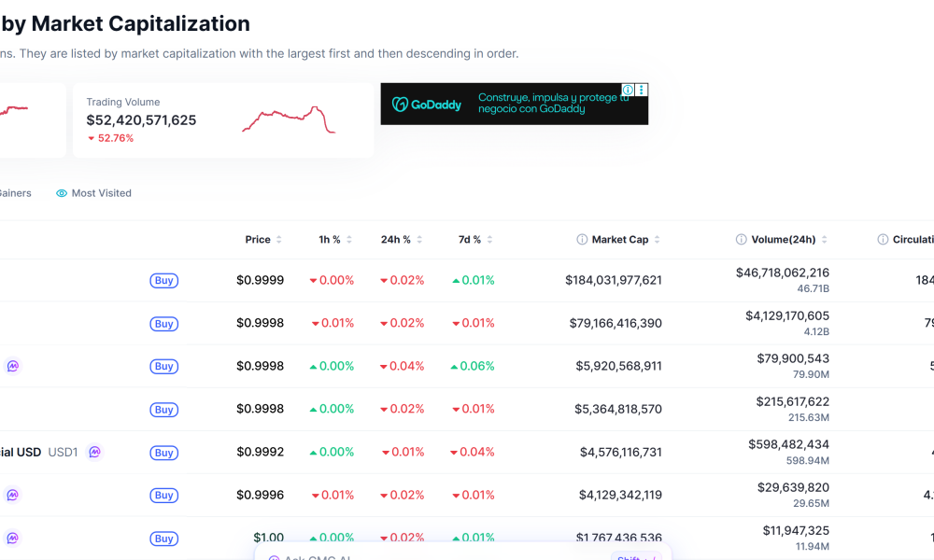The height and width of the screenshot is (560, 934).
Task: Toggle sorting on the Market Cap column
Action: [x=657, y=239]
